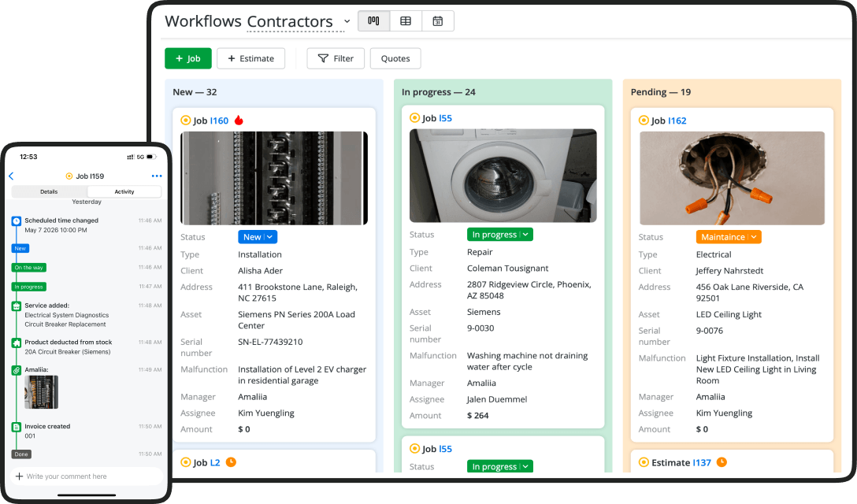Switch to calendar view icon
Viewport: 857px width, 504px height.
(x=438, y=20)
